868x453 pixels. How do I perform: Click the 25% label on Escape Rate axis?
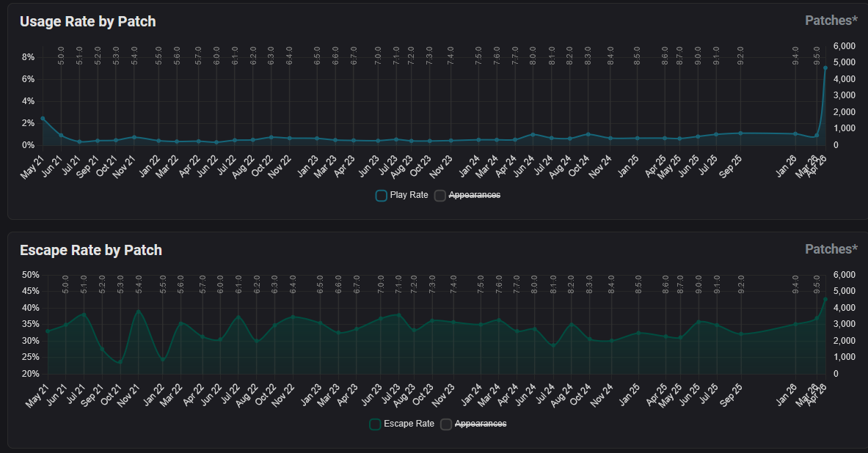tap(30, 357)
